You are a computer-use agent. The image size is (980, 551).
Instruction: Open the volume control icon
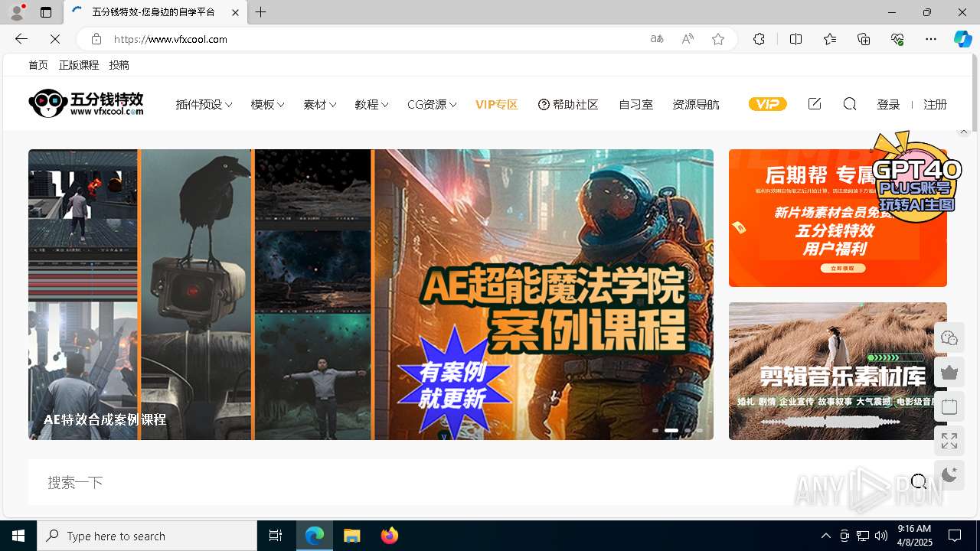coord(881,536)
